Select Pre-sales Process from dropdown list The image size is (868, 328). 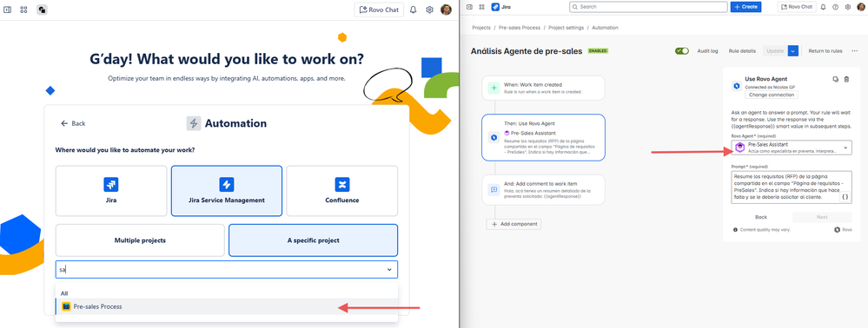227,306
